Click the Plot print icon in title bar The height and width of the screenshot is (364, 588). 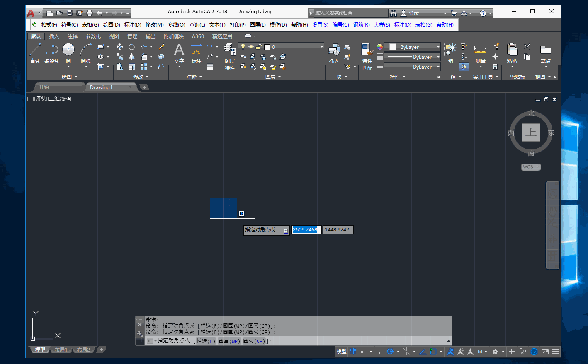89,13
